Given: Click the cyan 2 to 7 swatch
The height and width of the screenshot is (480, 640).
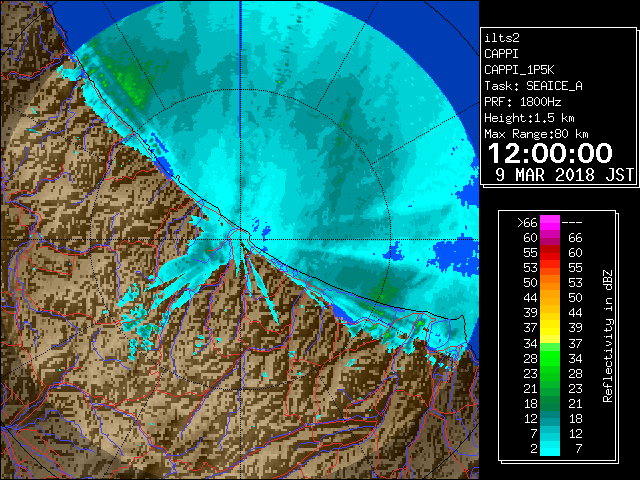Looking at the screenshot, I should (550, 448).
